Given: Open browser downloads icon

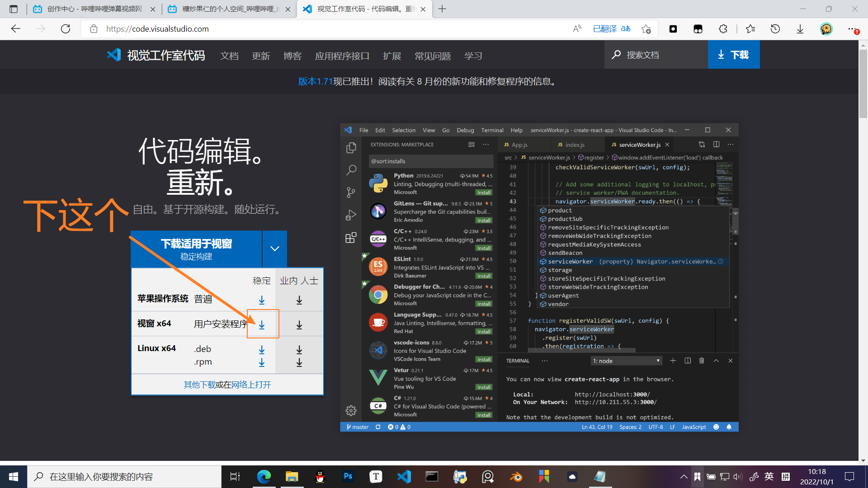Looking at the screenshot, I should pyautogui.click(x=800, y=29).
